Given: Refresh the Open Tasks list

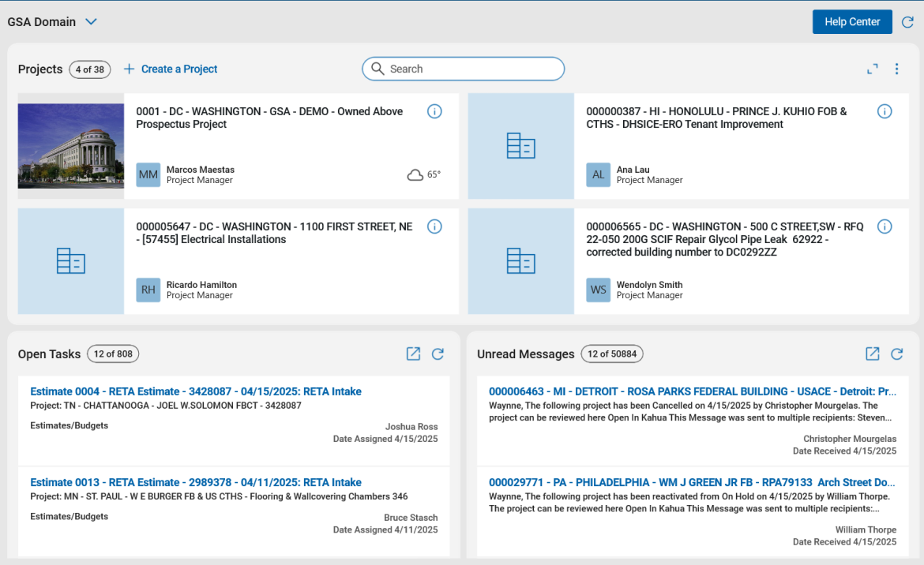Looking at the screenshot, I should [438, 354].
